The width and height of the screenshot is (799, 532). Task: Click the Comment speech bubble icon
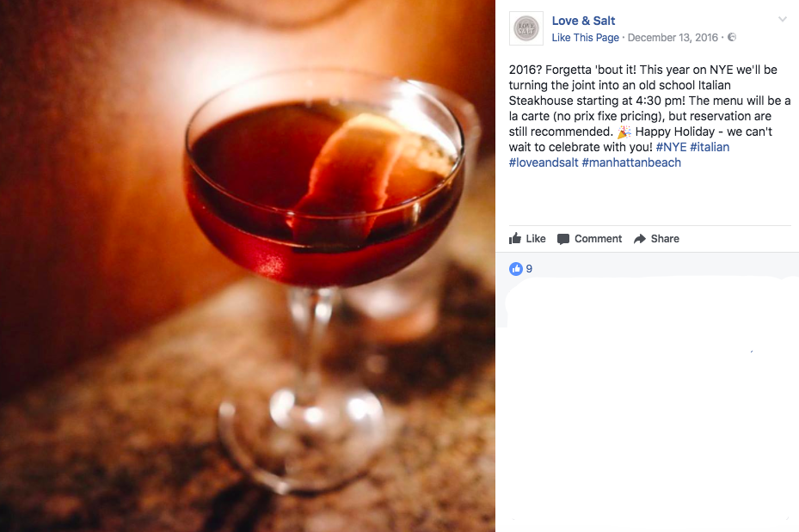click(x=563, y=239)
